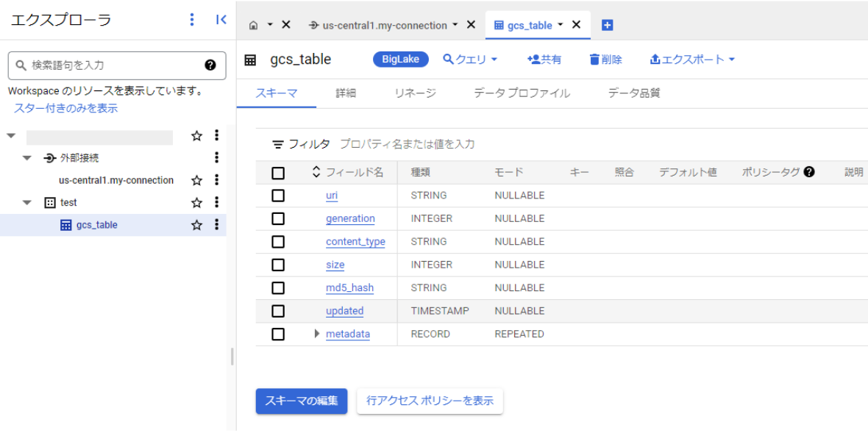The height and width of the screenshot is (433, 868).
Task: Check the md5_hash field checkbox
Action: [x=279, y=288]
